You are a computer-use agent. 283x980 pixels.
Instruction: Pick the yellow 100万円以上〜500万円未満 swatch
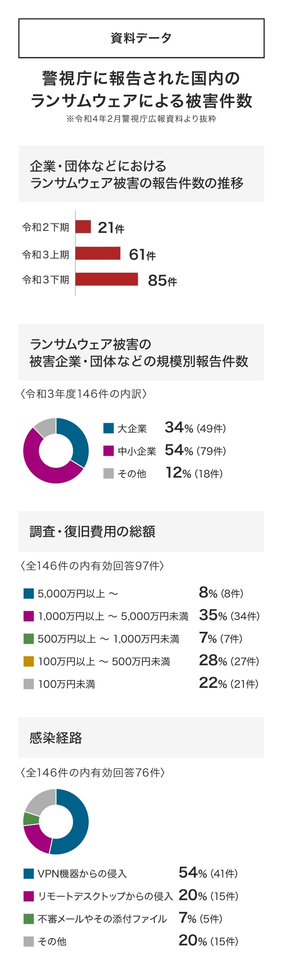[29, 661]
